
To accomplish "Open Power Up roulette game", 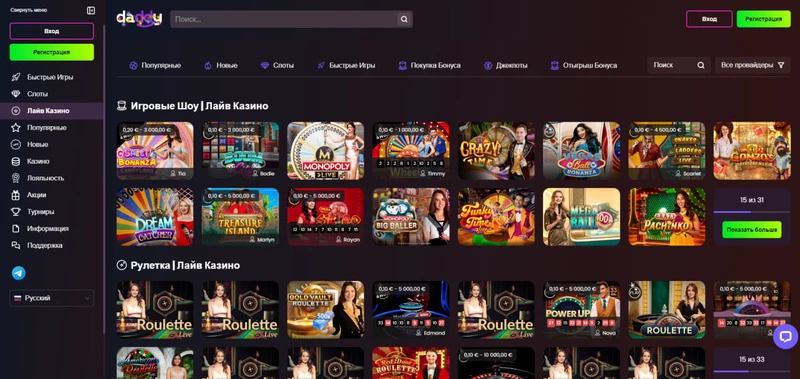I will (x=581, y=310).
